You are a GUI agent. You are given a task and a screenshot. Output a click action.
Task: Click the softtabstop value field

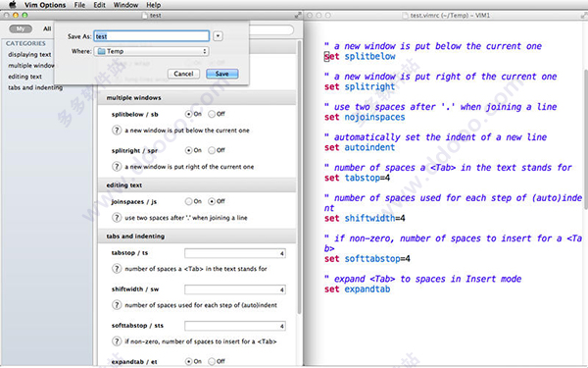[x=235, y=326]
